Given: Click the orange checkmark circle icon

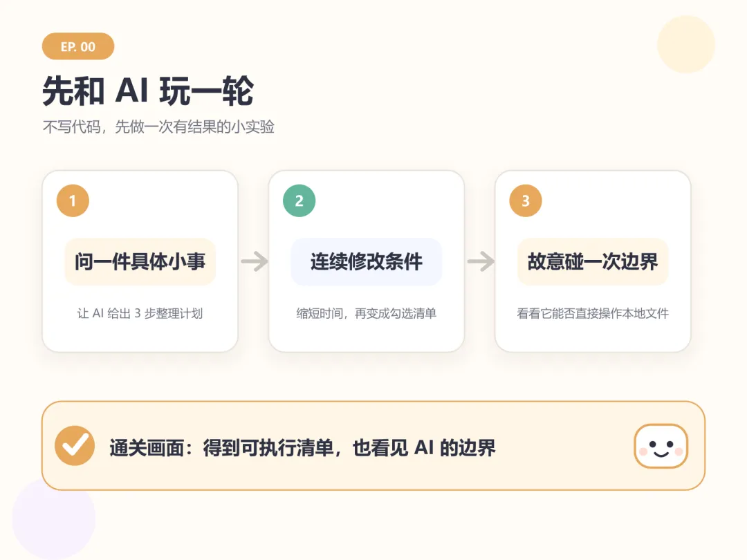Looking at the screenshot, I should [74, 446].
